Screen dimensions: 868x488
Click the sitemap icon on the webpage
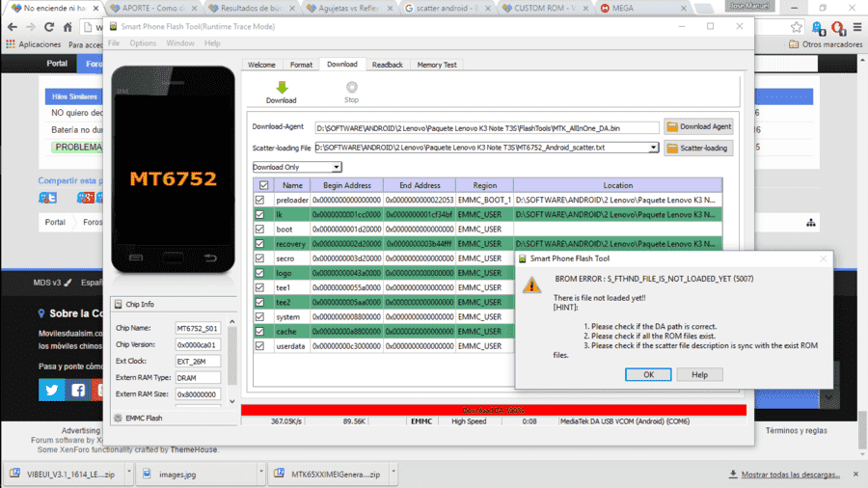[811, 223]
